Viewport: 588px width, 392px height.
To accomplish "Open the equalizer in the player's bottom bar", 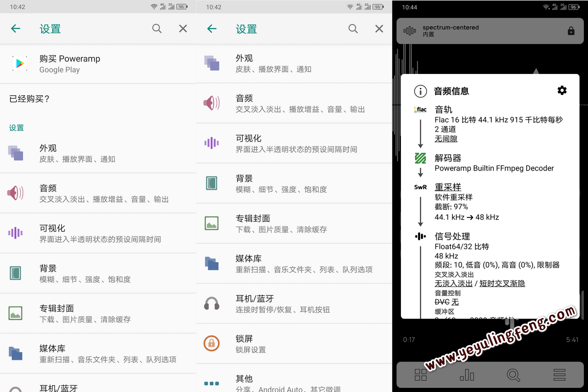I will click(467, 375).
